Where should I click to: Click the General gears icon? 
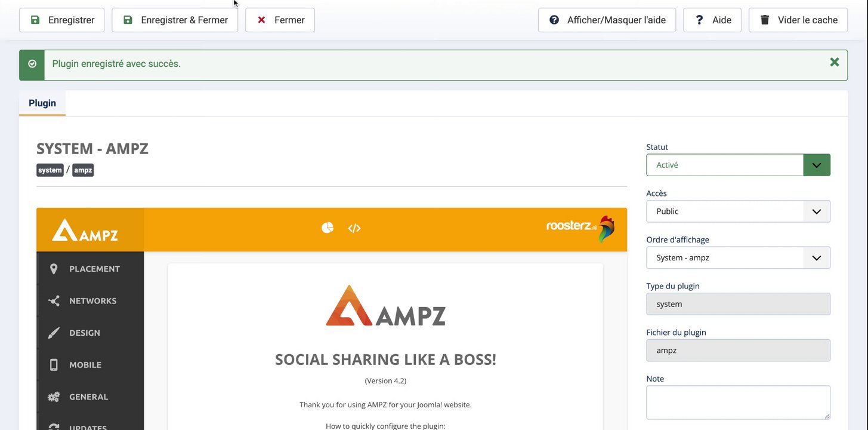pos(54,397)
